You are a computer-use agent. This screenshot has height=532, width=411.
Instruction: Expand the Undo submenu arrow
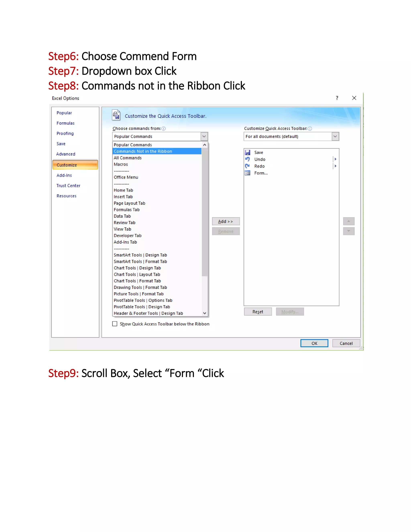(x=335, y=159)
